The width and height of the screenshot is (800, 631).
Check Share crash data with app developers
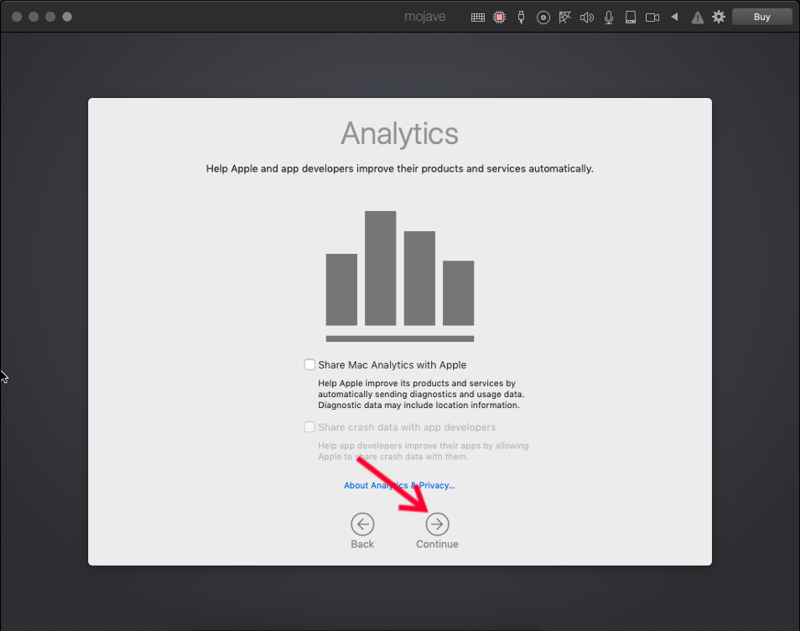pyautogui.click(x=310, y=427)
